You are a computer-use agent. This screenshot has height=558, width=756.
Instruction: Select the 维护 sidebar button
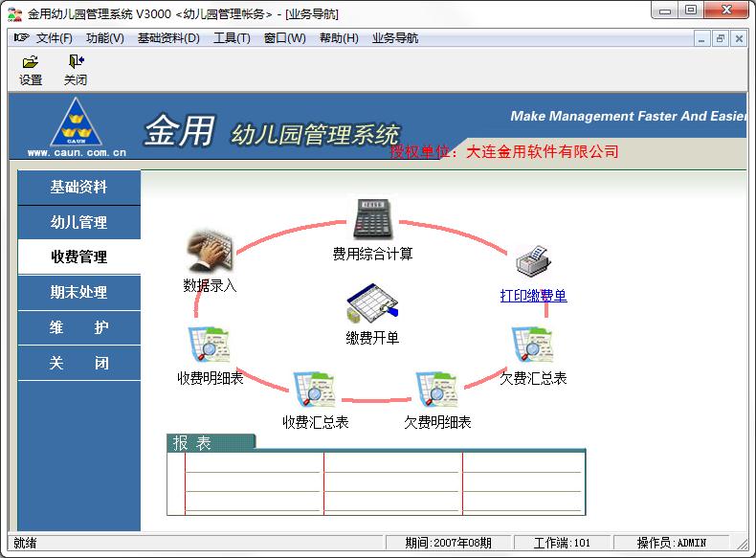(x=79, y=327)
